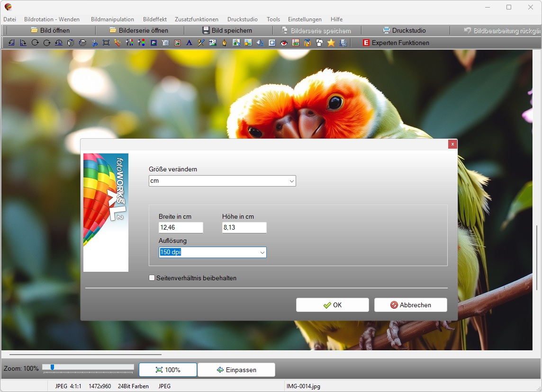The image size is (542, 392).
Task: Open the text tool with letter A icon
Action: click(189, 43)
